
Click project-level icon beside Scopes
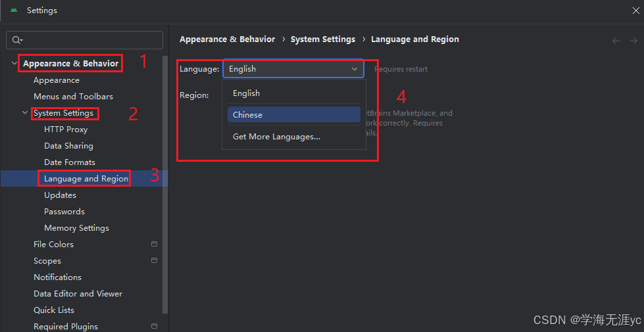click(x=154, y=260)
